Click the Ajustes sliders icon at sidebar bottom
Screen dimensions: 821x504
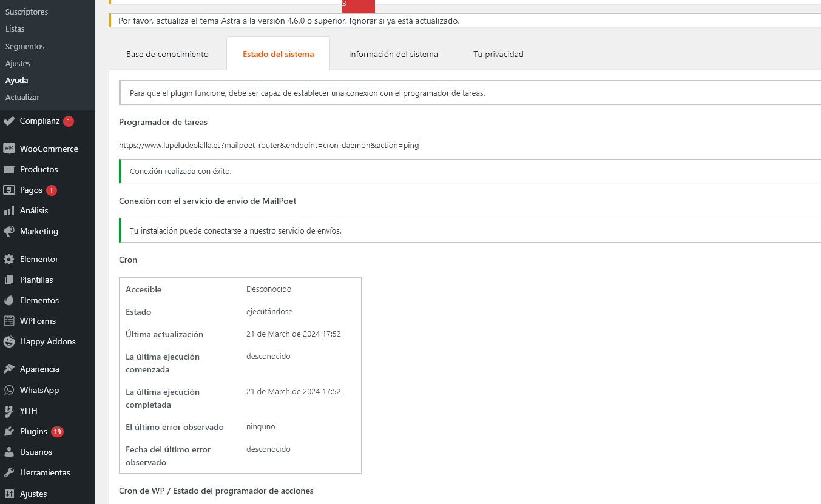coord(9,494)
